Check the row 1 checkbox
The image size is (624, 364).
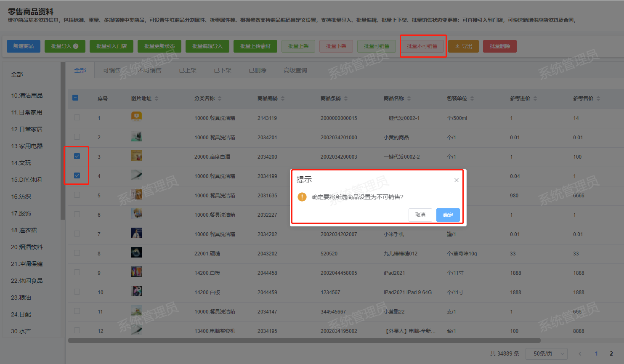(77, 117)
